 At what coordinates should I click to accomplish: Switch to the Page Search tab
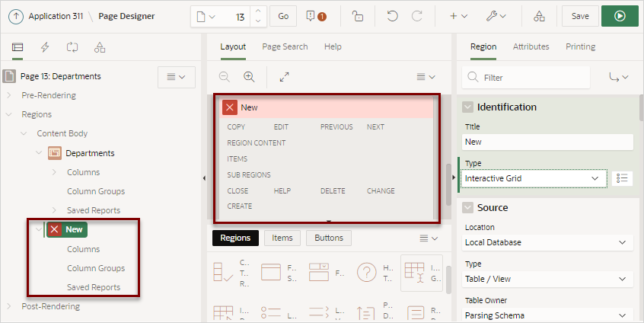(285, 46)
